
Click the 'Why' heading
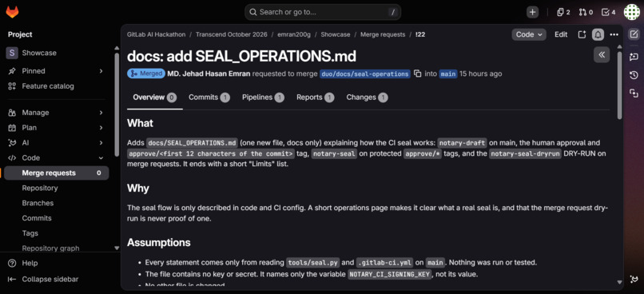point(138,189)
